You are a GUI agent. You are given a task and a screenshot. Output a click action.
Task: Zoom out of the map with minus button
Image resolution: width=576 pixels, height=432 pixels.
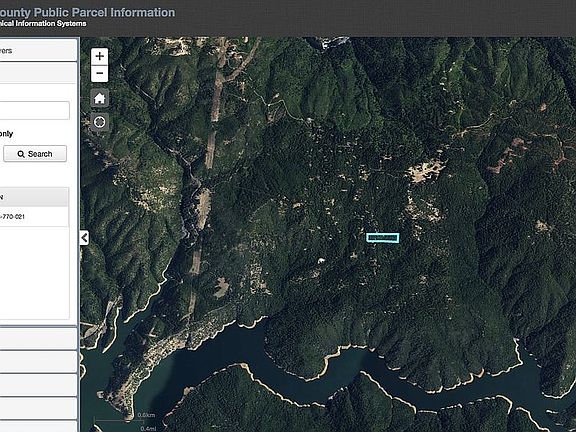pyautogui.click(x=100, y=73)
